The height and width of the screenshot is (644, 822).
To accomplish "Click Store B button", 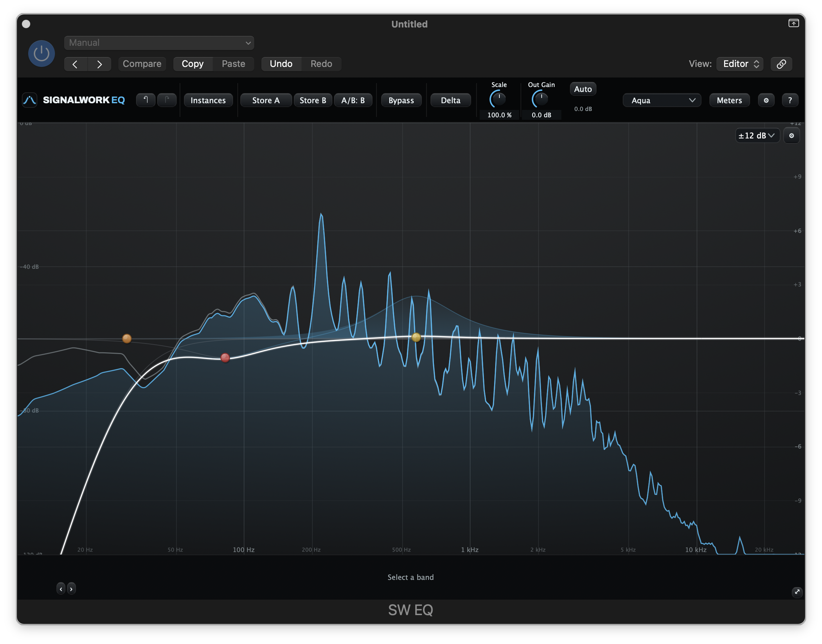I will point(313,100).
